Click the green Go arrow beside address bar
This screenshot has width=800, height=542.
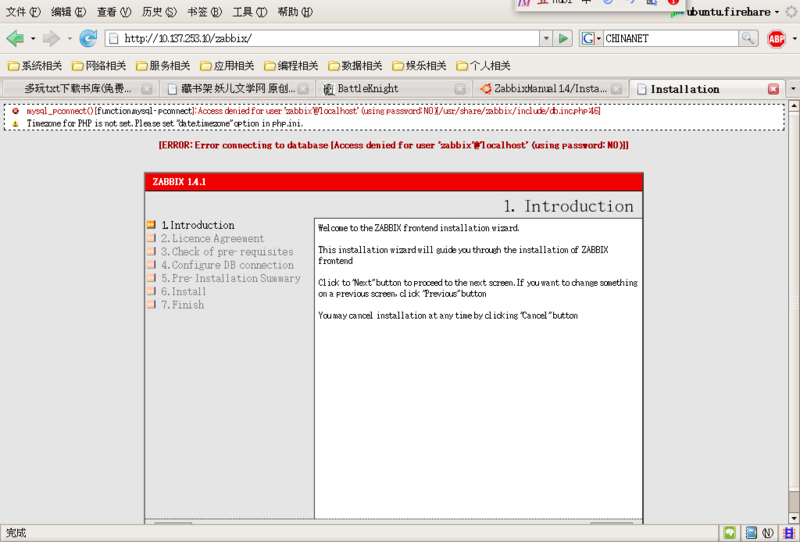click(563, 38)
